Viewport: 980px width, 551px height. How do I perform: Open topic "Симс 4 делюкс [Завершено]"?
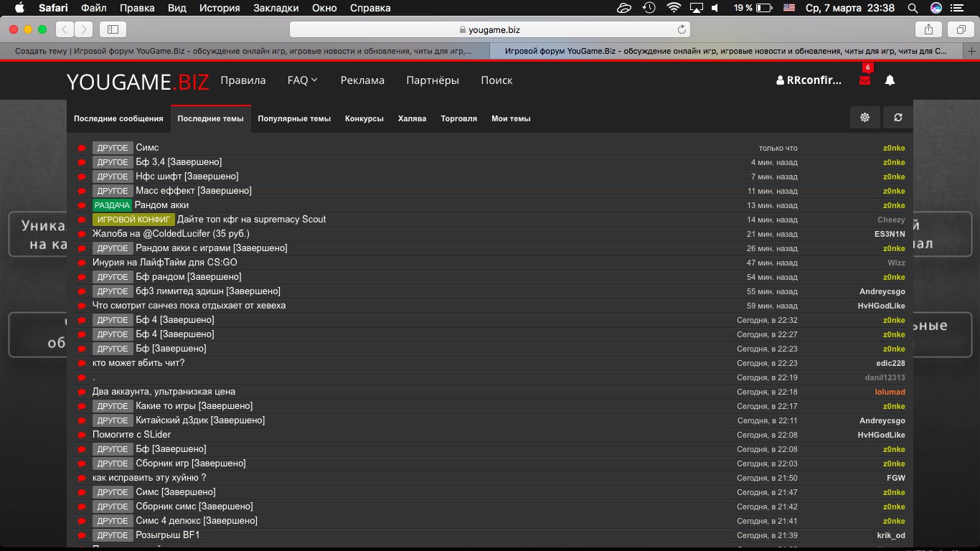(x=197, y=521)
